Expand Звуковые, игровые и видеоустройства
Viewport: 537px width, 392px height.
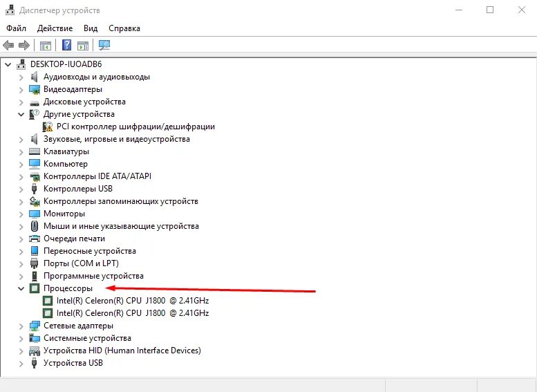[x=21, y=140]
